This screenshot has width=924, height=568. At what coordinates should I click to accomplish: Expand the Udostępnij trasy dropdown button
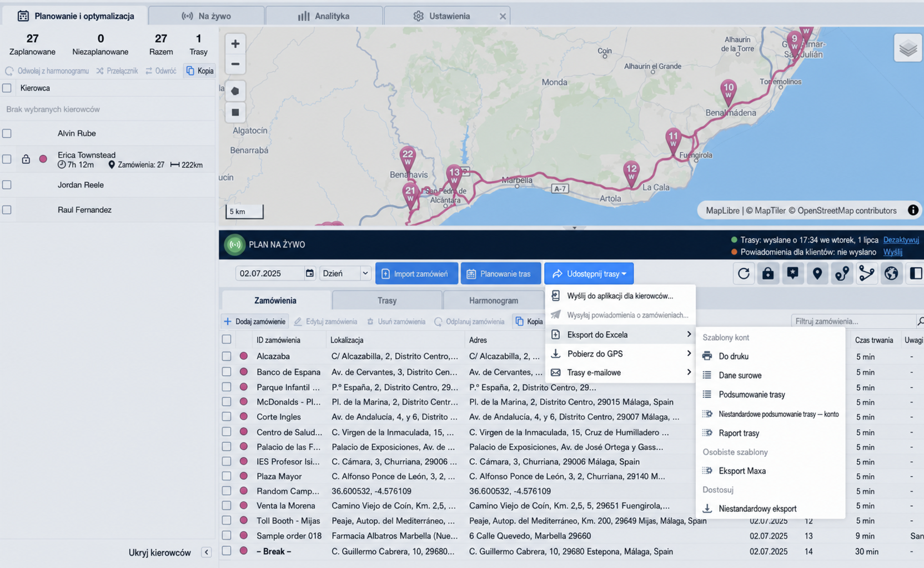[x=589, y=273]
